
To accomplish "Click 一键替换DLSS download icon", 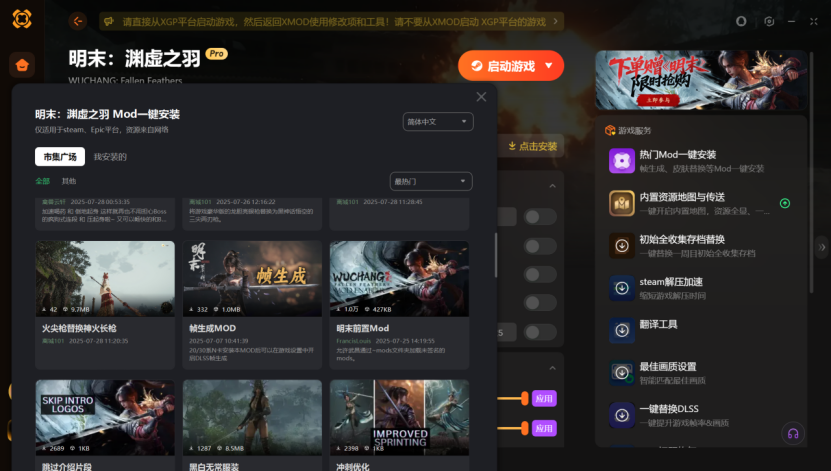I will (622, 415).
